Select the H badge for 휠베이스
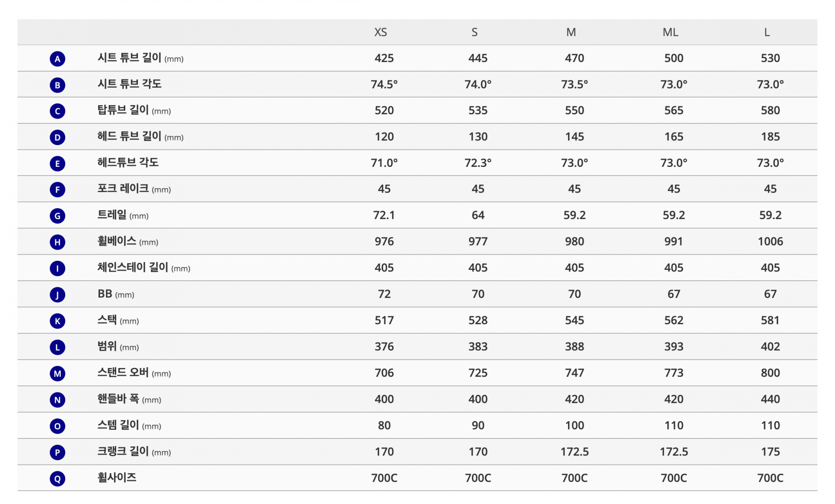835x504 pixels. [x=57, y=242]
